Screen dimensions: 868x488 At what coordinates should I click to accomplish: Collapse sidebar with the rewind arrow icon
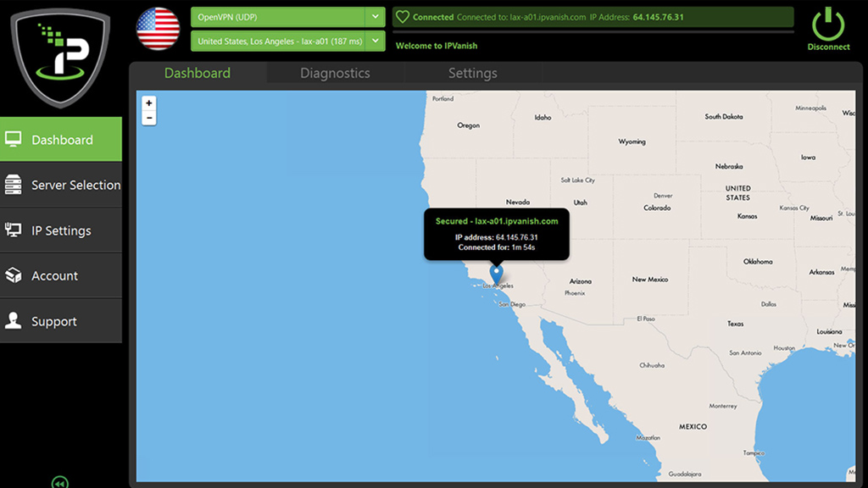[x=60, y=482]
